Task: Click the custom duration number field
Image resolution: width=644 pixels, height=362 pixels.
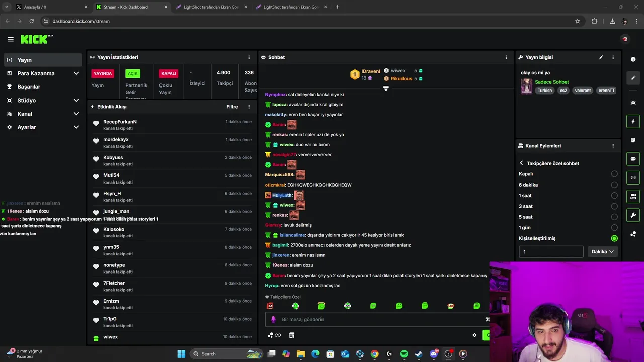Action: click(x=551, y=252)
